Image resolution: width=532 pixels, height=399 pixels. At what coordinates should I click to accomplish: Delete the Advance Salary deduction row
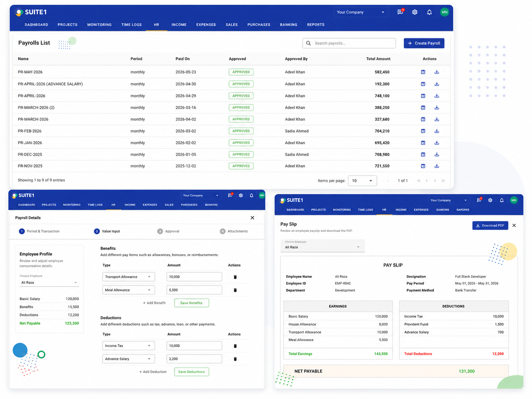tap(235, 359)
